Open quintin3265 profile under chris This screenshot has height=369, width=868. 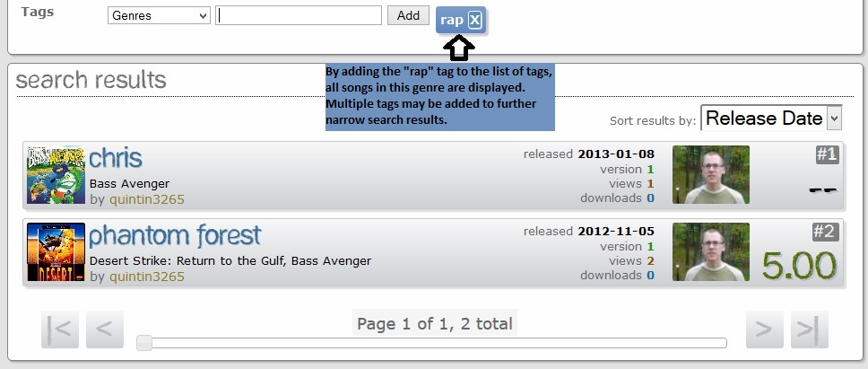click(x=147, y=199)
